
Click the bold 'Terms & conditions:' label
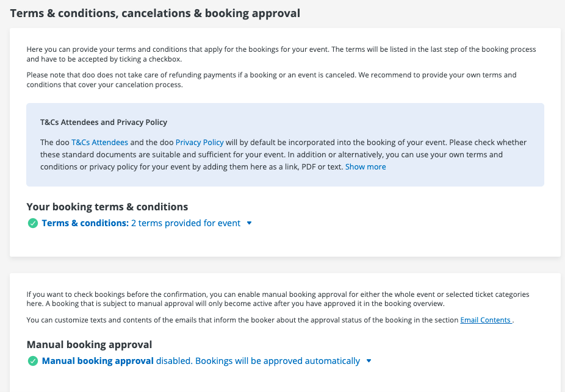point(85,223)
